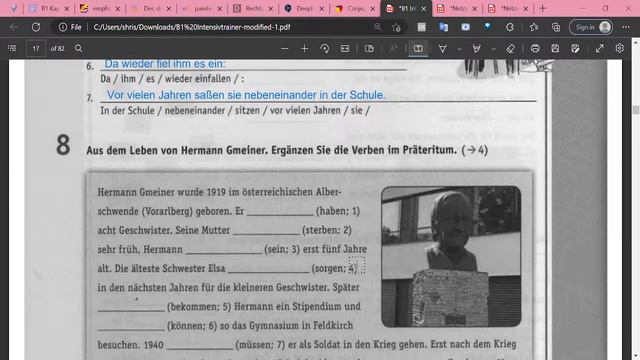Image resolution: width=640 pixels, height=360 pixels.
Task: Open the Favorites list star icon
Action: [x=534, y=27]
